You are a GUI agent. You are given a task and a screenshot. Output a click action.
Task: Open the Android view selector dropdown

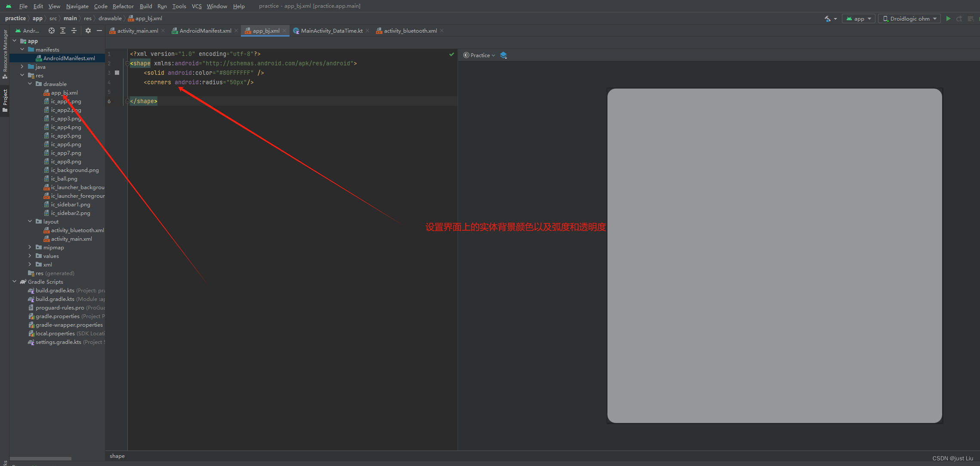point(28,31)
